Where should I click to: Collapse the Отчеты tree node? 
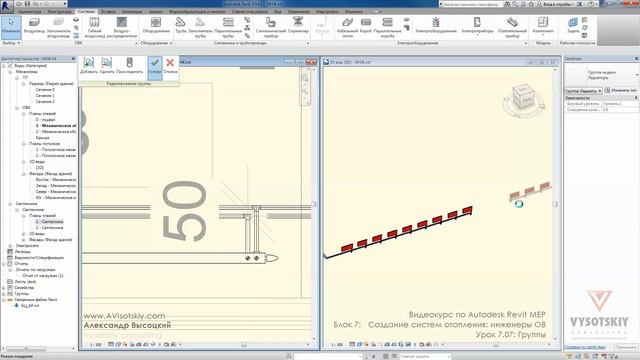click(x=4, y=264)
